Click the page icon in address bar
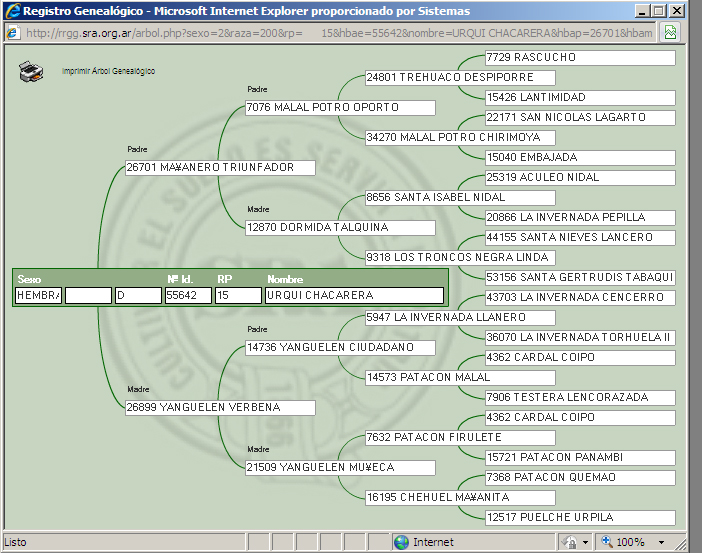Screen dimensions: 702x553 click(12, 32)
